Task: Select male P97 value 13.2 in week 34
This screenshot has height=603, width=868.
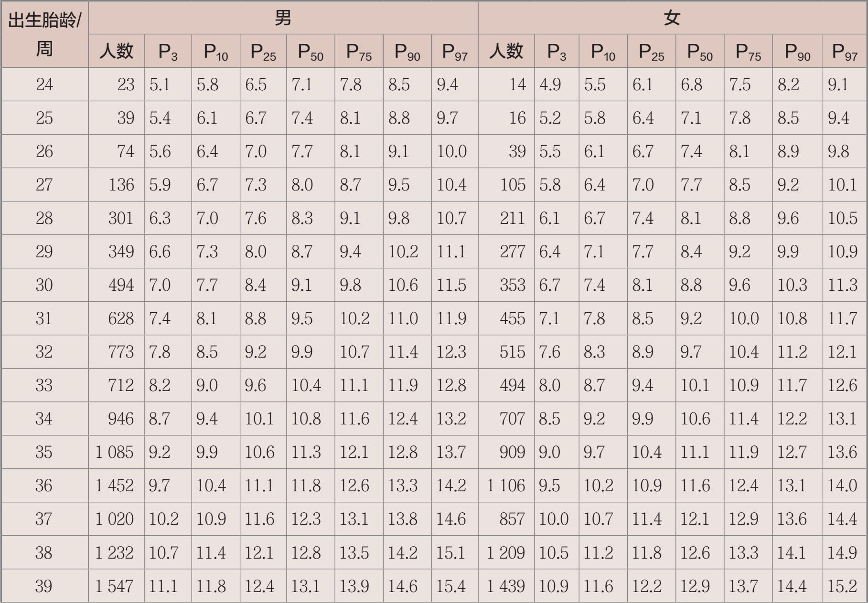Action: (x=451, y=419)
